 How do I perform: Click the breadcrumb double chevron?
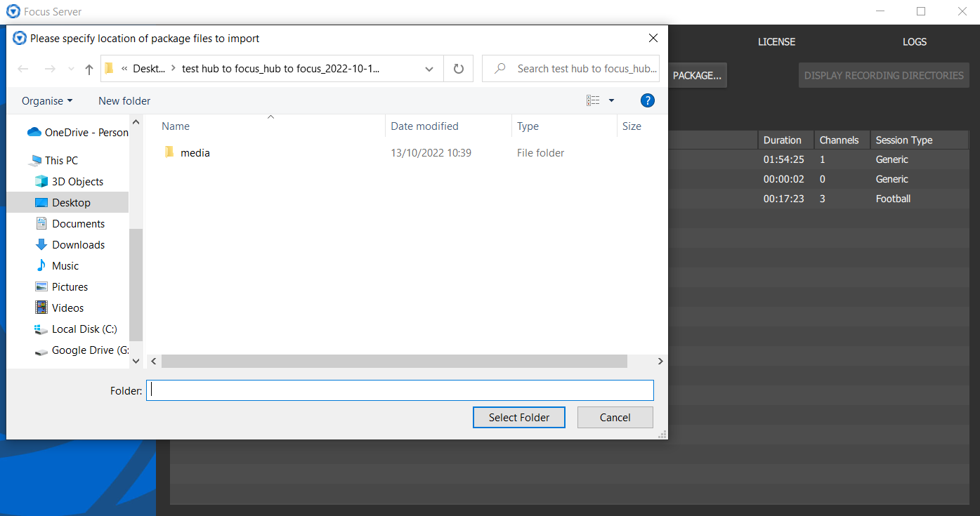tap(124, 69)
